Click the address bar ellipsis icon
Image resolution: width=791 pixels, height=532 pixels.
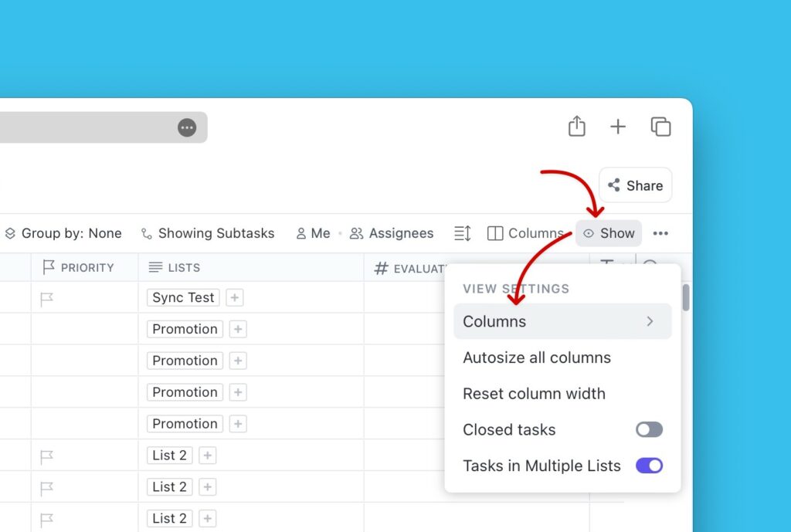pos(187,127)
